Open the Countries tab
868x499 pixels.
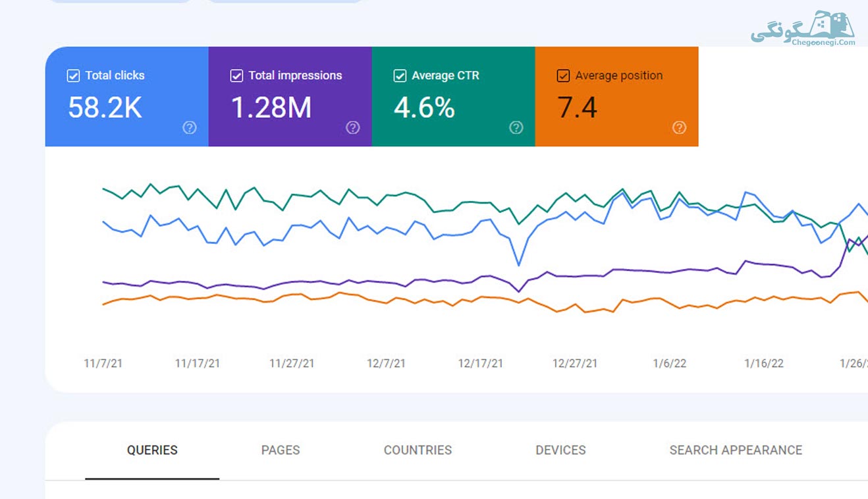click(x=418, y=450)
